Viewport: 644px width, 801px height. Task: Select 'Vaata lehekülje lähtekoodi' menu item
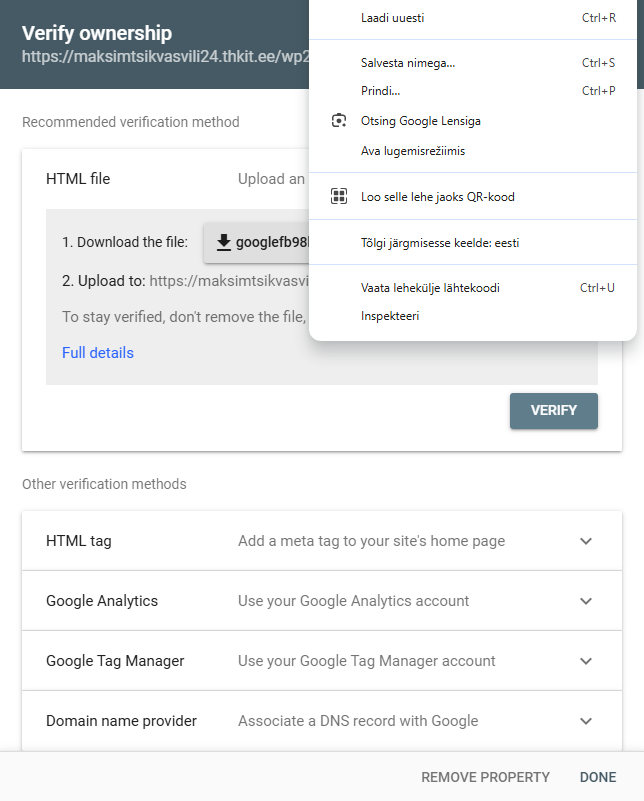(430, 288)
